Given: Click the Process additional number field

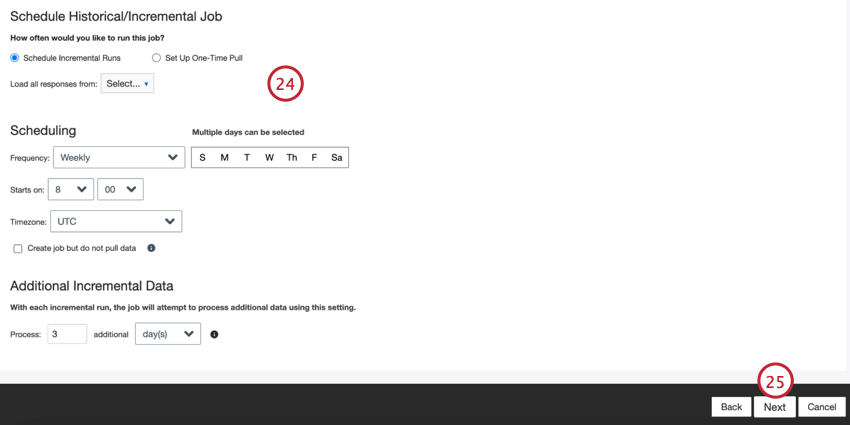Looking at the screenshot, I should 67,334.
